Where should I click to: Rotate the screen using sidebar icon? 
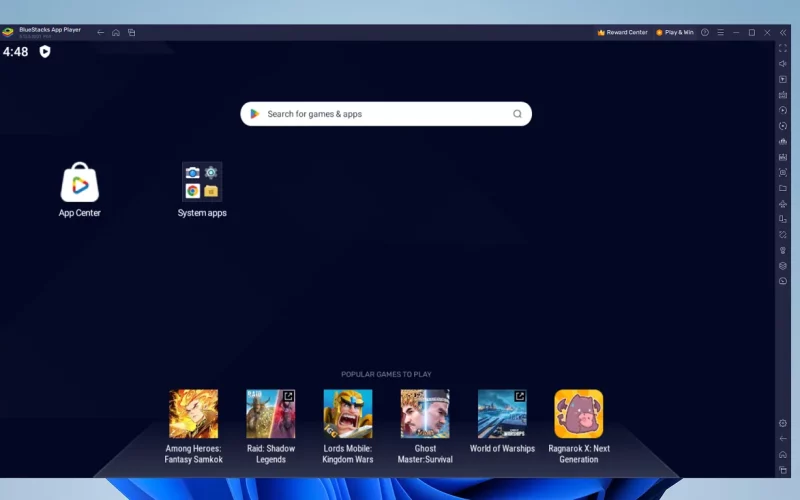[x=783, y=219]
